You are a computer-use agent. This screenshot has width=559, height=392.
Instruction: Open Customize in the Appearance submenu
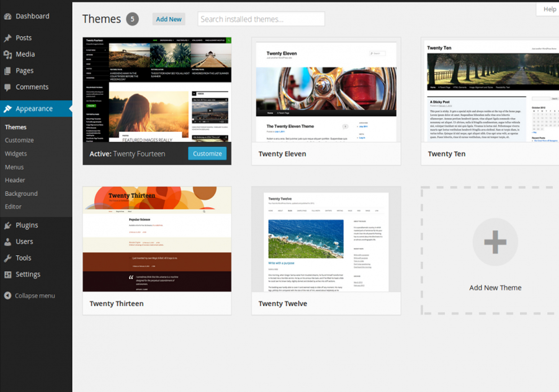coord(19,141)
